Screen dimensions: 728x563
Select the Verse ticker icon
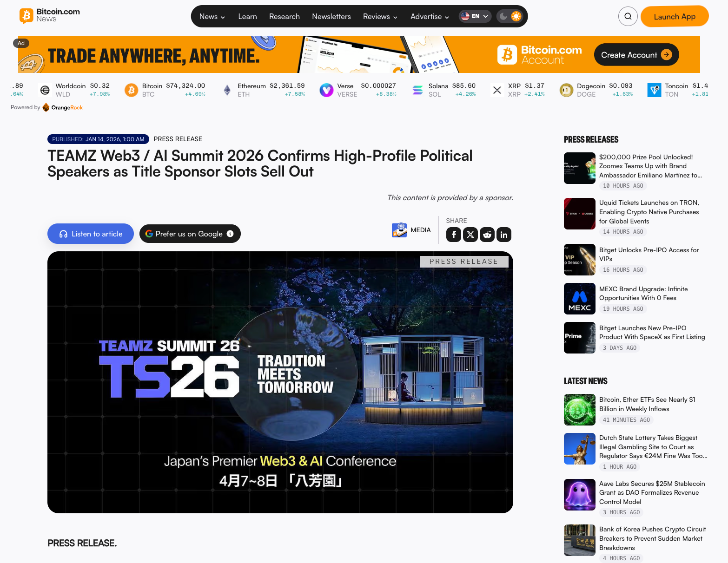coord(327,90)
